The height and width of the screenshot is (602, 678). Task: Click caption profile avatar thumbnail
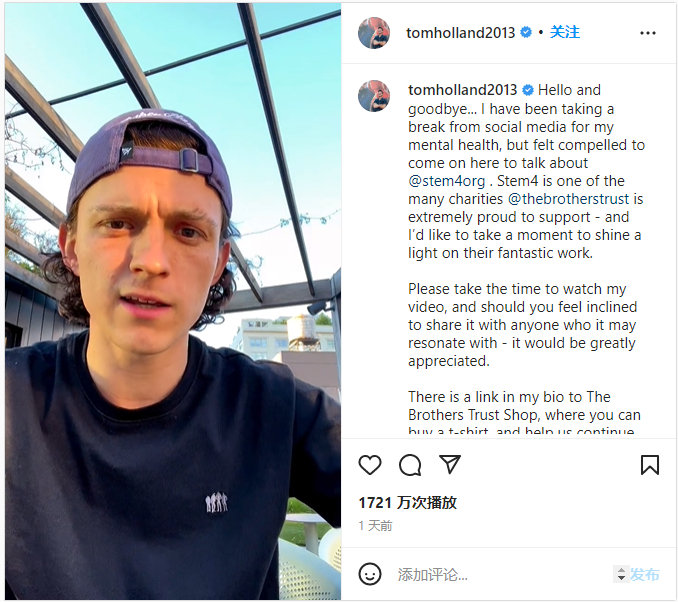click(x=374, y=96)
